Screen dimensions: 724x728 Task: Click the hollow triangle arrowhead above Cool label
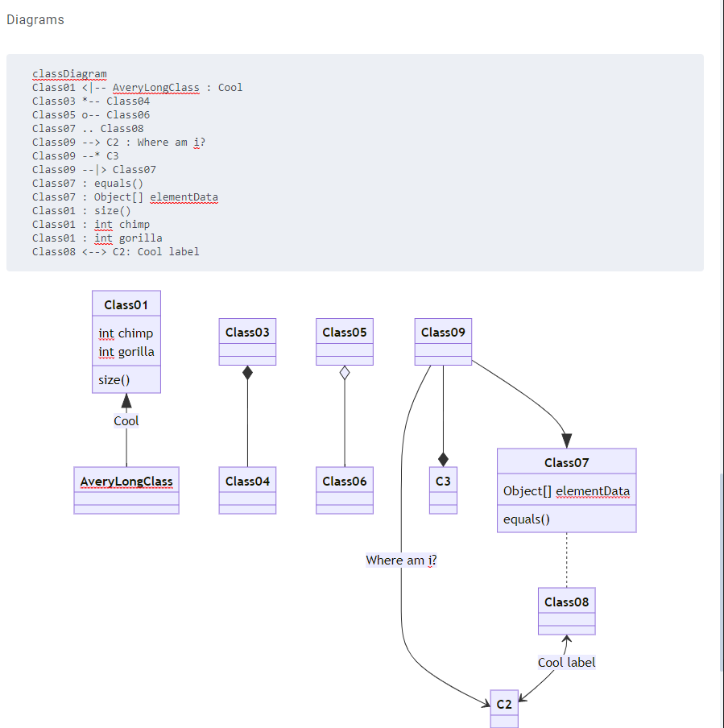[x=126, y=399]
